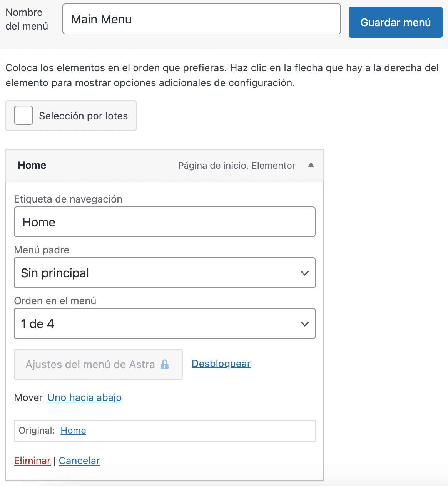Click the Etiqueta de navegación text field

(164, 222)
